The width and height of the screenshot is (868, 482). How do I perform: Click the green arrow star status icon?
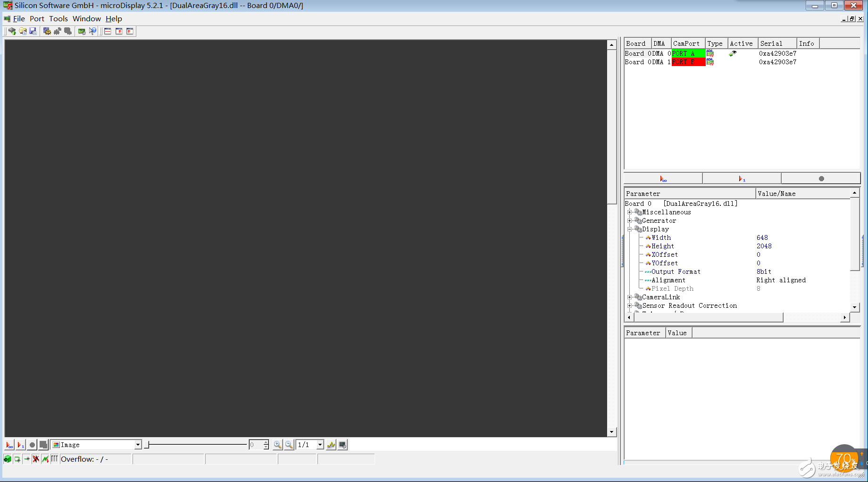click(x=26, y=459)
